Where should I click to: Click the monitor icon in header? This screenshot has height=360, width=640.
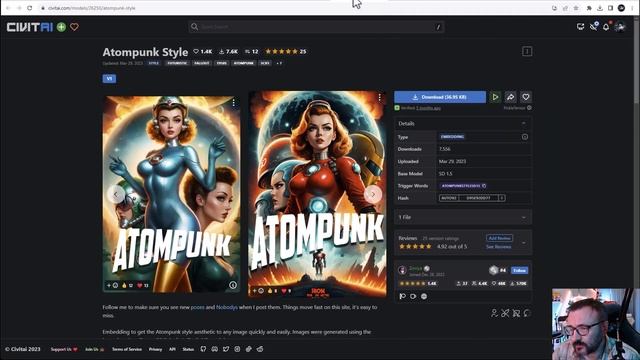pos(580,27)
